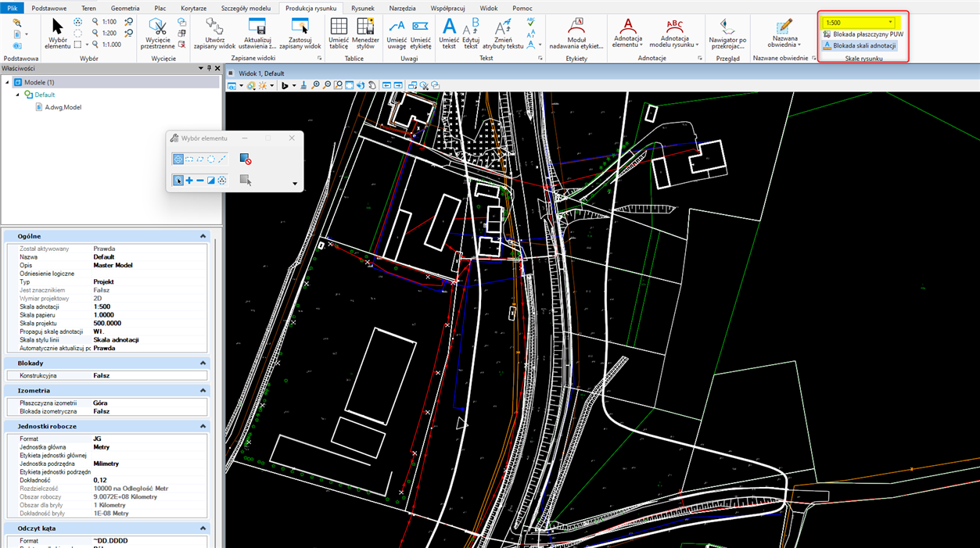Screen dimensions: 980x548
Task: Collapse the Ogólne properties section
Action: click(203, 236)
